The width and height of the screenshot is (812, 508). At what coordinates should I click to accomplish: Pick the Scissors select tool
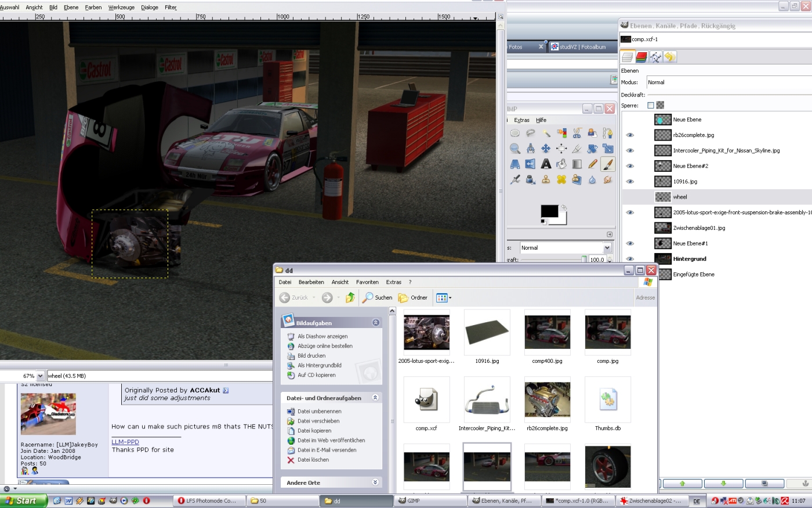pyautogui.click(x=577, y=133)
